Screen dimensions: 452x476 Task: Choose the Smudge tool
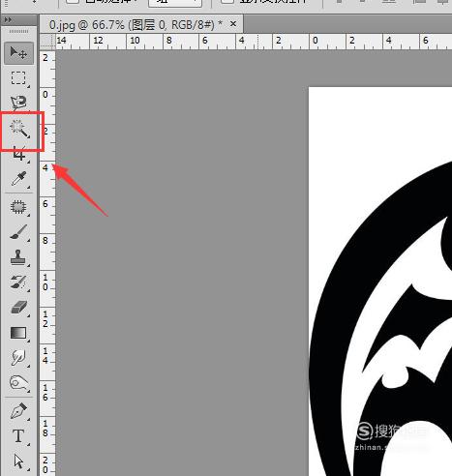18,358
